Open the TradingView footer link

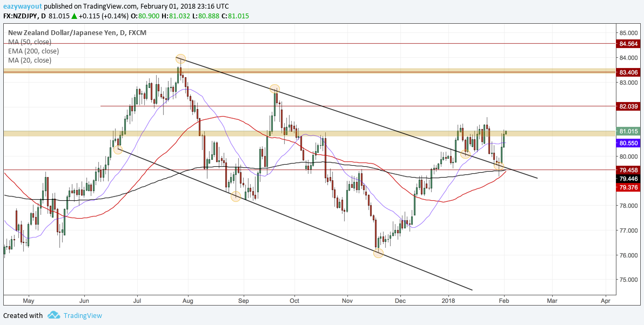click(x=83, y=316)
